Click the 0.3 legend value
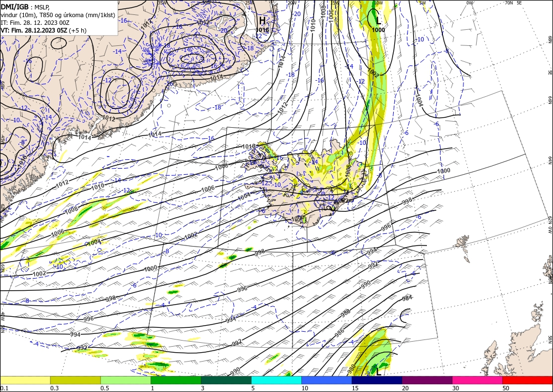The width and height of the screenshot is (553, 392). tap(54, 388)
